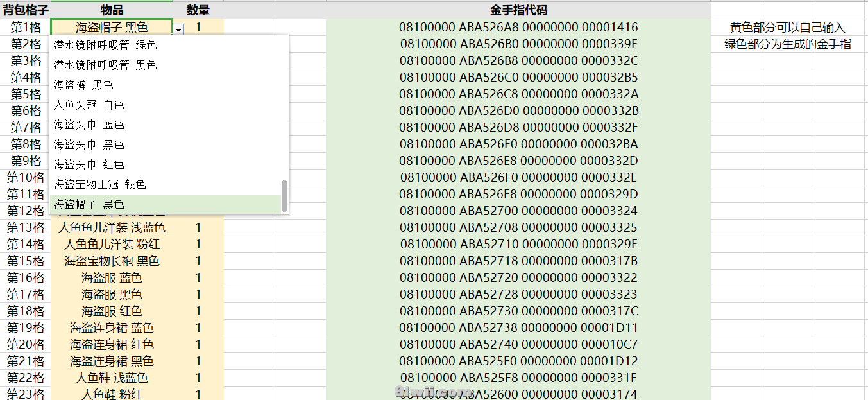Click code ending ABA526D0 00000000 0000332B
868x400 pixels.
pos(518,110)
